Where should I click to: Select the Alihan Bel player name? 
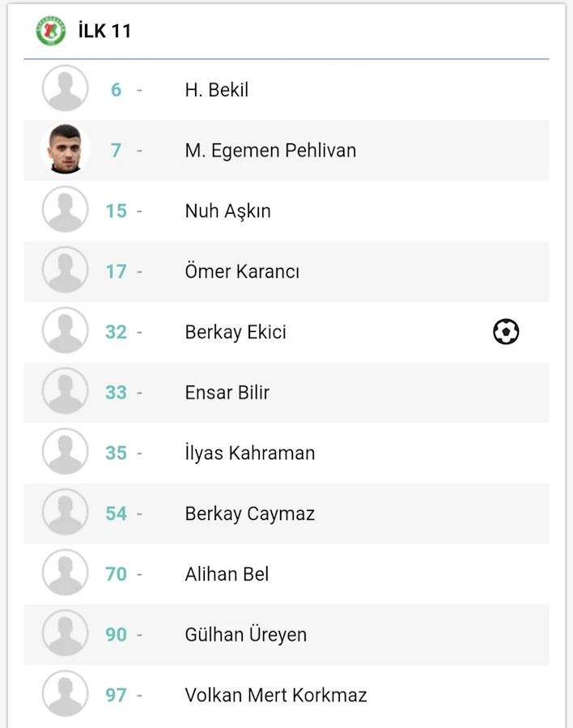[x=227, y=574]
